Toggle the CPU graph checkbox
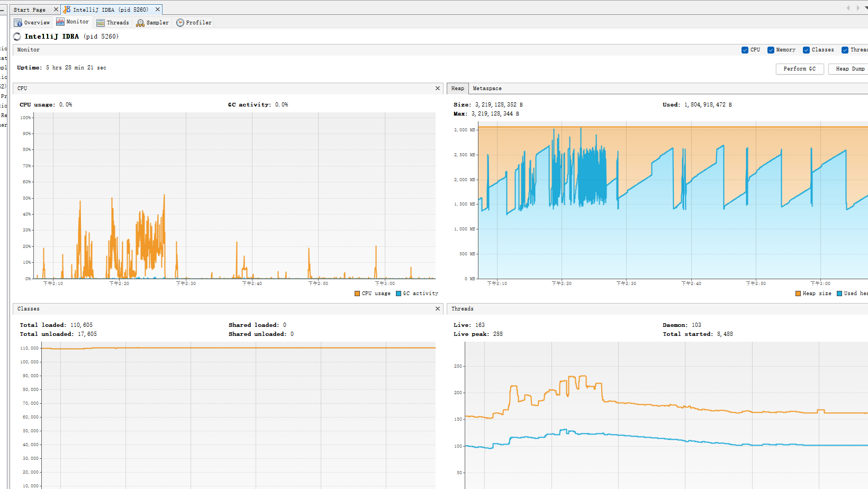 745,50
